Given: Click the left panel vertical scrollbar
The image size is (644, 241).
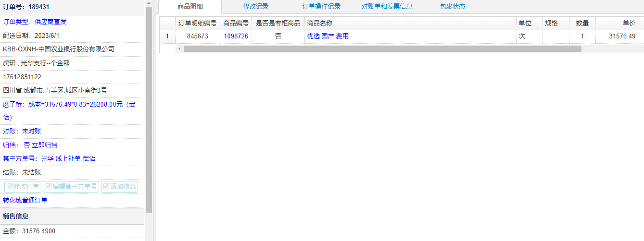Looking at the screenshot, I should (149, 110).
